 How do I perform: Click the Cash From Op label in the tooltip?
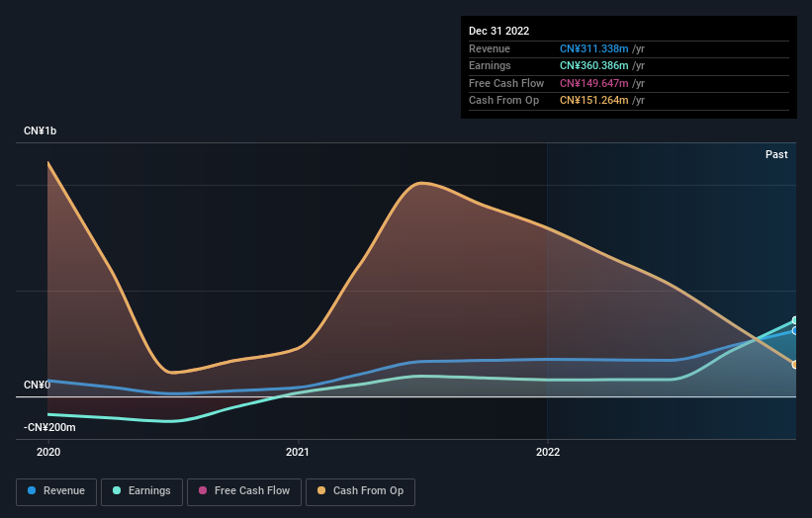click(503, 101)
